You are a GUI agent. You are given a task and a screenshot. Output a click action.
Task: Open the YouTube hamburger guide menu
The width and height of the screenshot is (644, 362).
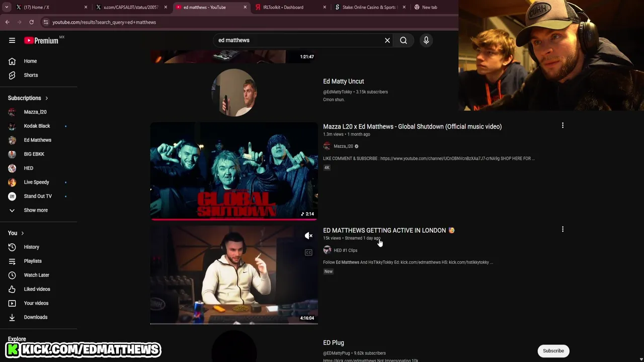pyautogui.click(x=12, y=40)
